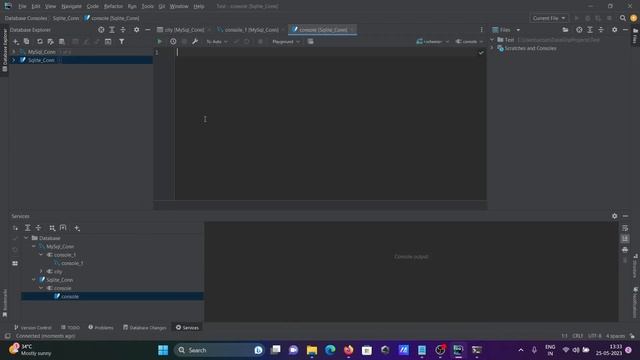The image size is (640, 360).
Task: Click the in-editor results icon
Action: (311, 42)
